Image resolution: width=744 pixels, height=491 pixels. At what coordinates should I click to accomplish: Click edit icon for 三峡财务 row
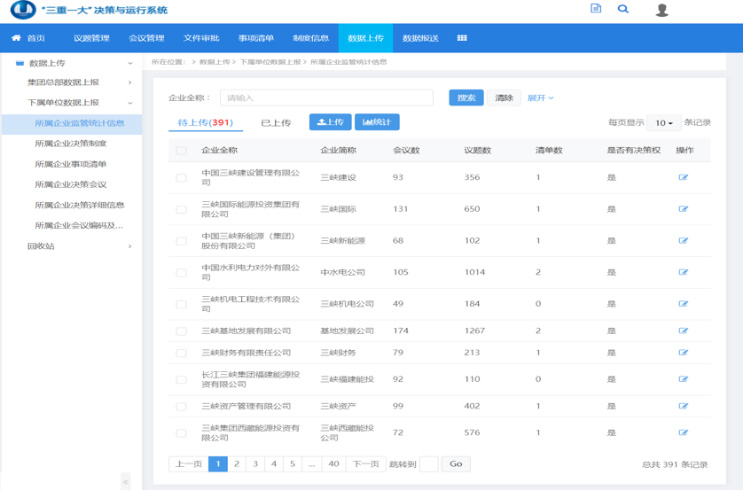[683, 352]
